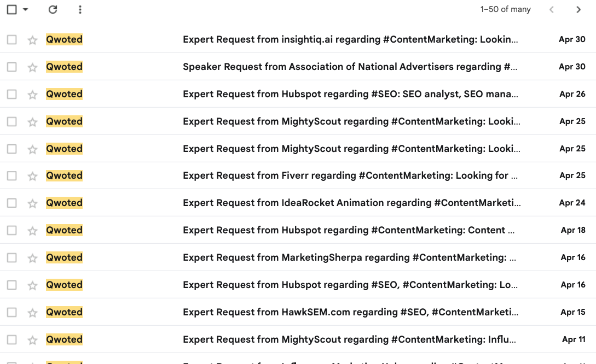596x364 pixels.
Task: Star the insightiq.ai Expert Request email
Action: pos(32,40)
